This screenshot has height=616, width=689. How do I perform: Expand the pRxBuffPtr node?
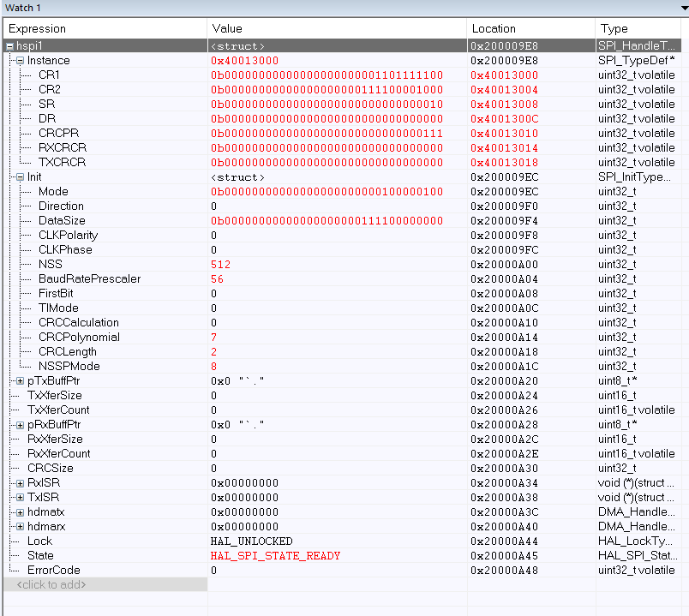click(x=21, y=425)
